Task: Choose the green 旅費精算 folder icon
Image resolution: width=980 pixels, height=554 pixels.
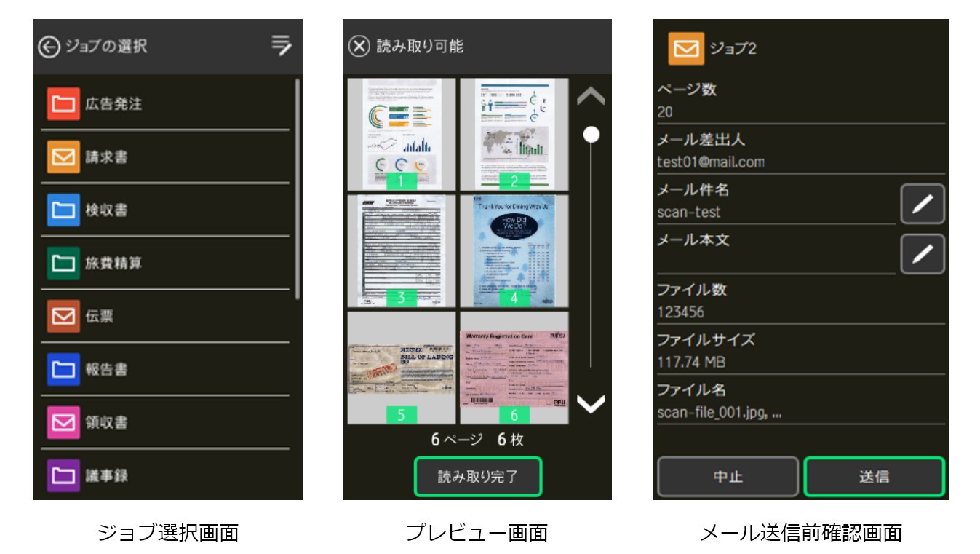Action: (x=63, y=264)
